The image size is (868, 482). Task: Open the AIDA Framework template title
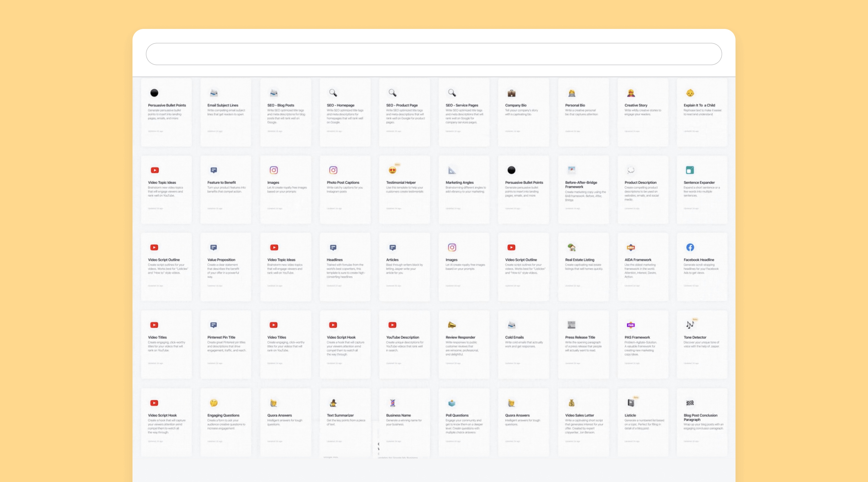637,260
